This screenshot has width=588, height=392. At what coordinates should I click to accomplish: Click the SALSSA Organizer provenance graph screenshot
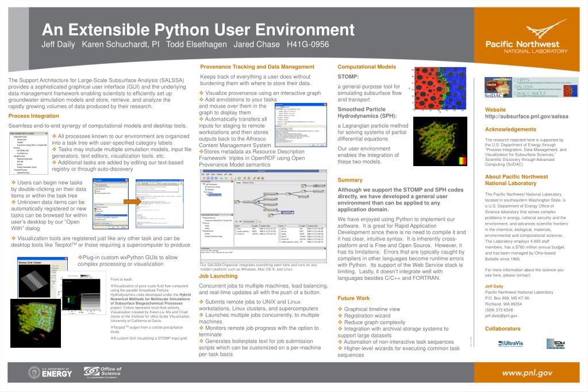click(x=264, y=216)
